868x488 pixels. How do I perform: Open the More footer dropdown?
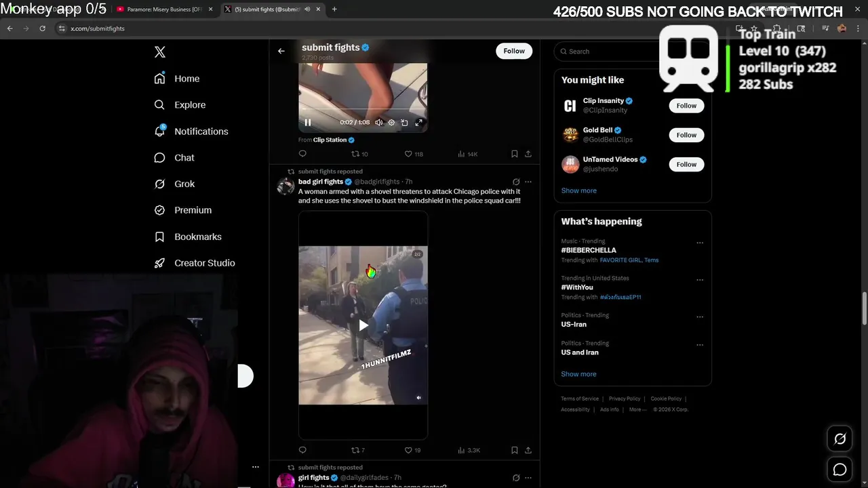(x=637, y=409)
